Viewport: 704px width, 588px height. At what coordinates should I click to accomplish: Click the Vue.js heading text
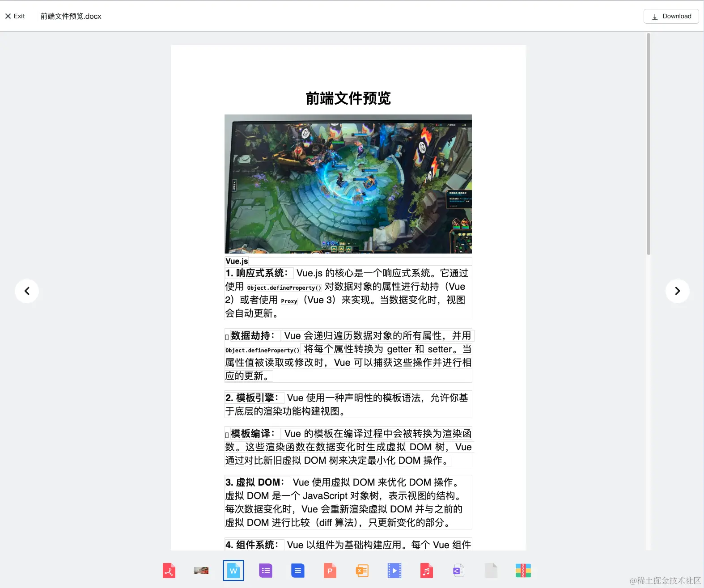[x=237, y=261]
